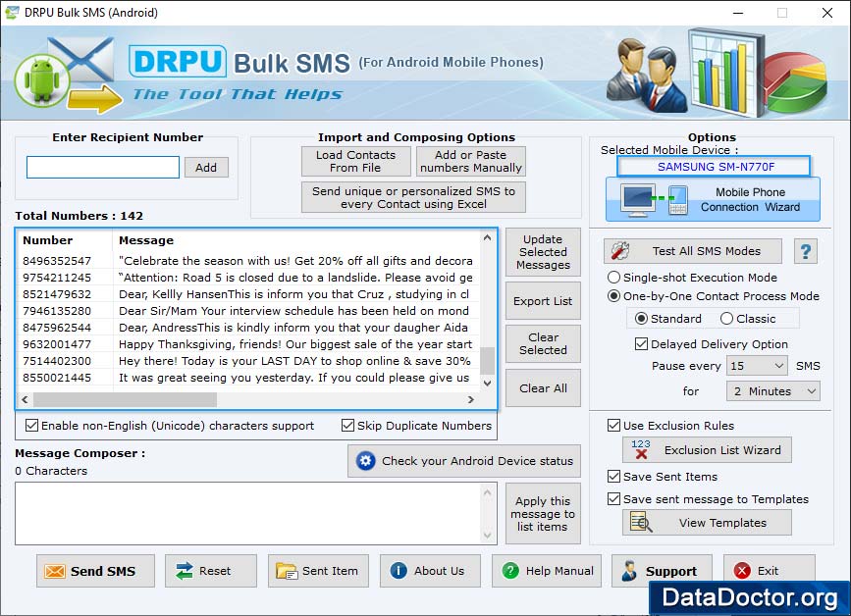Click list scroll right arrow
Screen dimensions: 851x616
(x=470, y=399)
